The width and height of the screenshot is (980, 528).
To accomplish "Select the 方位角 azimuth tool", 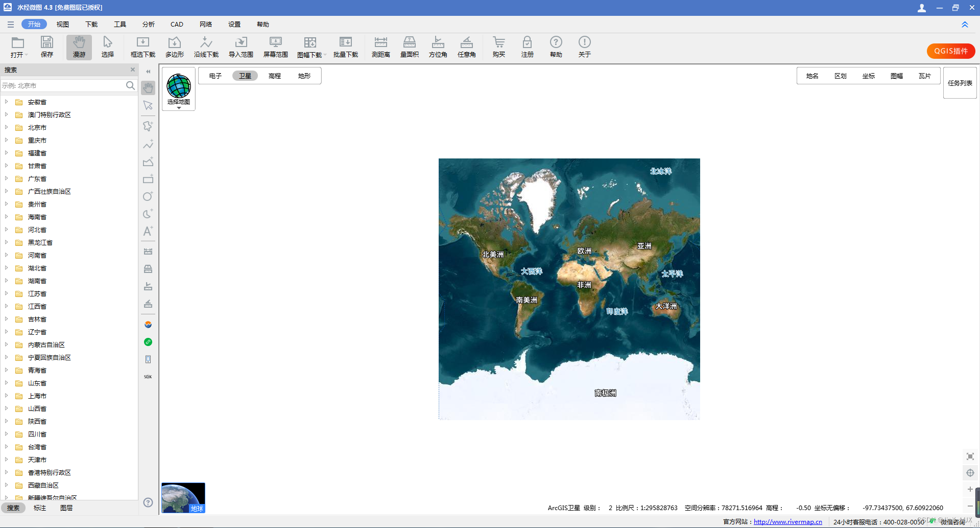I will coord(438,47).
